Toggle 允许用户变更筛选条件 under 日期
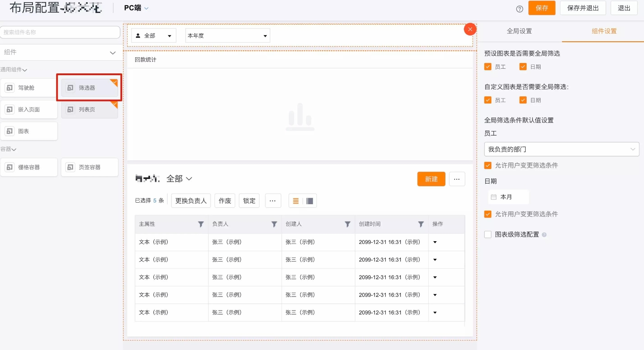 (x=488, y=214)
